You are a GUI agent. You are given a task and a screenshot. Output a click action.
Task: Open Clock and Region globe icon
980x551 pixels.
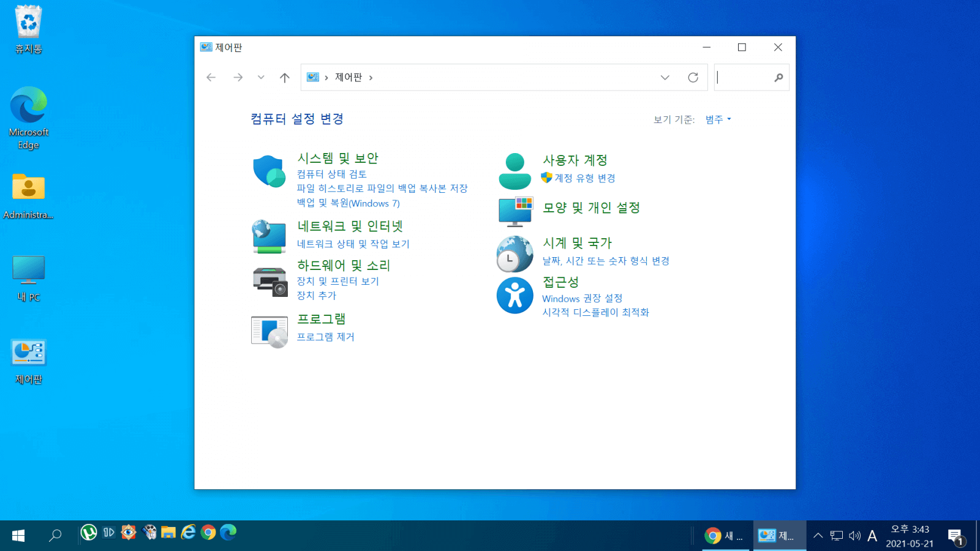point(514,253)
